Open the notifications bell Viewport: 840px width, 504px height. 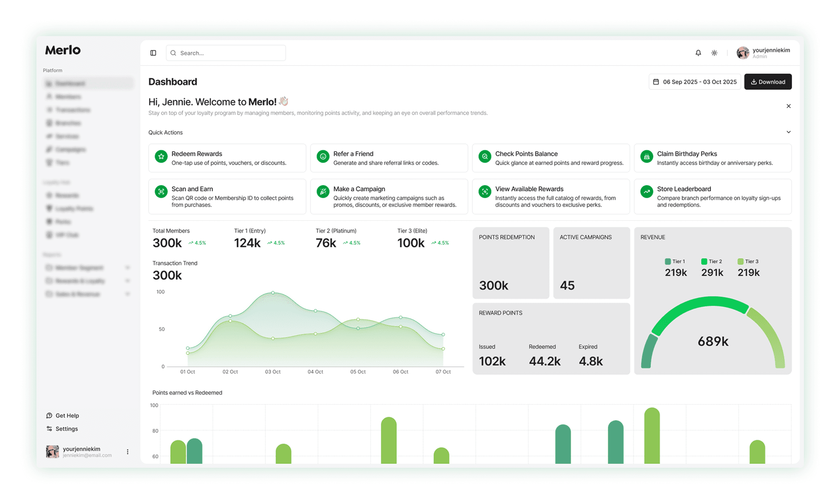698,53
